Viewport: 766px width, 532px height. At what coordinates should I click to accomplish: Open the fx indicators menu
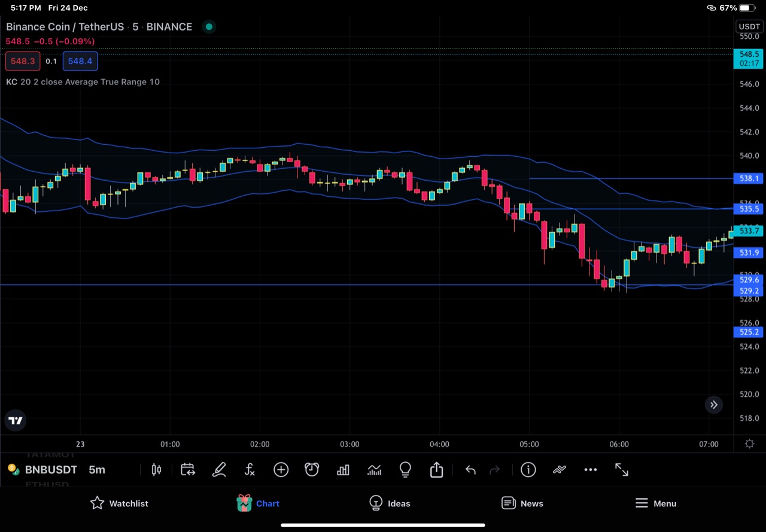[x=250, y=470]
